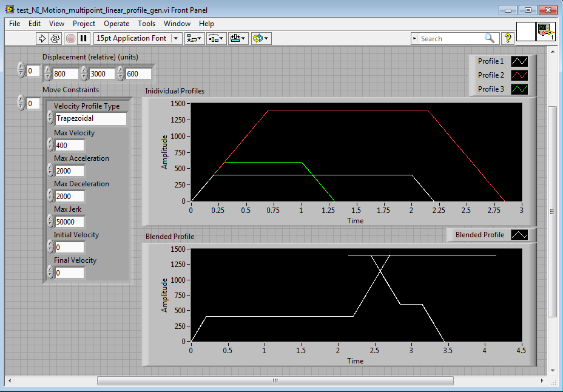
Task: Click the Max Velocity field showing 400
Action: [70, 146]
